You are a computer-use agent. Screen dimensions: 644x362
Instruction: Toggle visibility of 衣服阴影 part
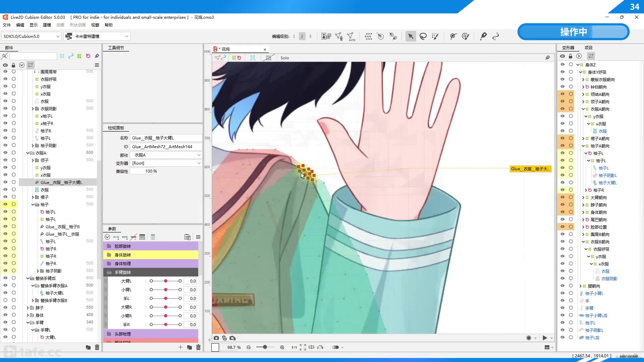pos(5,109)
